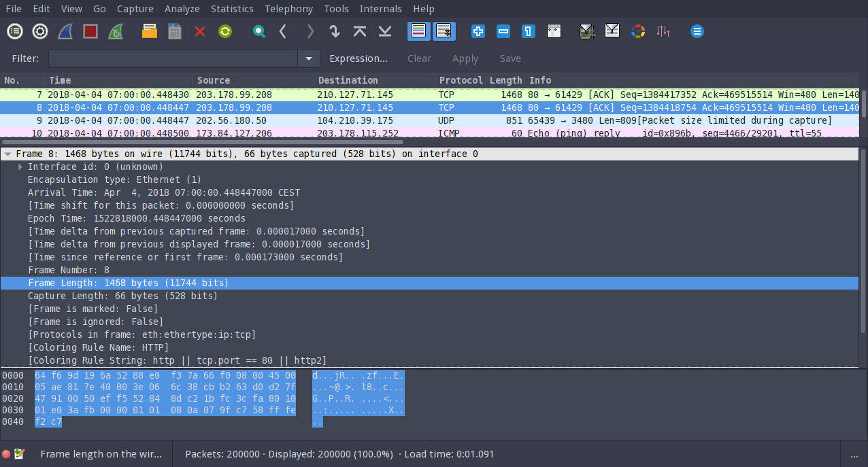Go to the last packet
Image resolution: width=868 pixels, height=467 pixels.
pyautogui.click(x=385, y=31)
